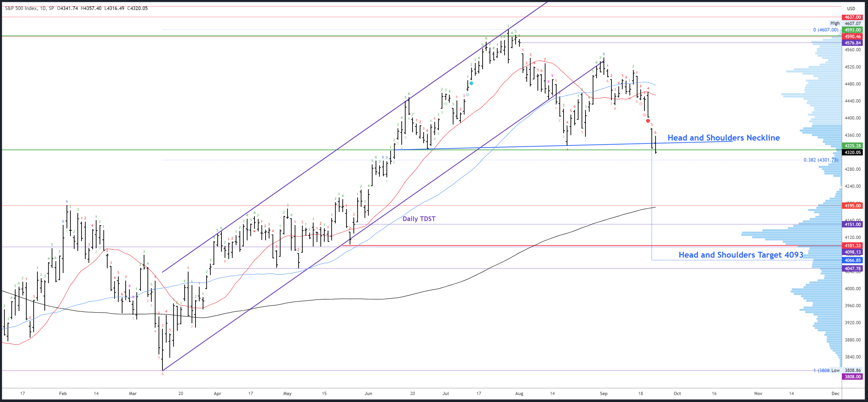Click the 3840.00 tick on price axis
Image resolution: width=868 pixels, height=402 pixels.
853,357
